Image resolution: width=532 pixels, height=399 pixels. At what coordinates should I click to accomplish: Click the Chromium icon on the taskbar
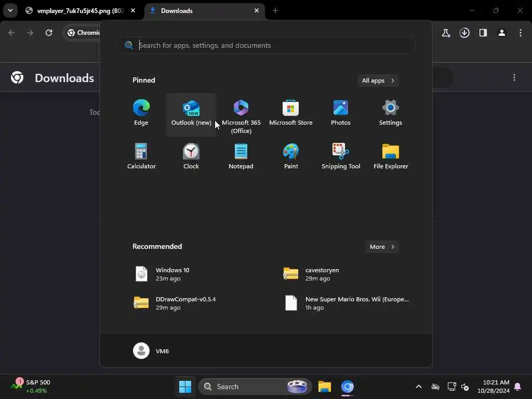347,387
